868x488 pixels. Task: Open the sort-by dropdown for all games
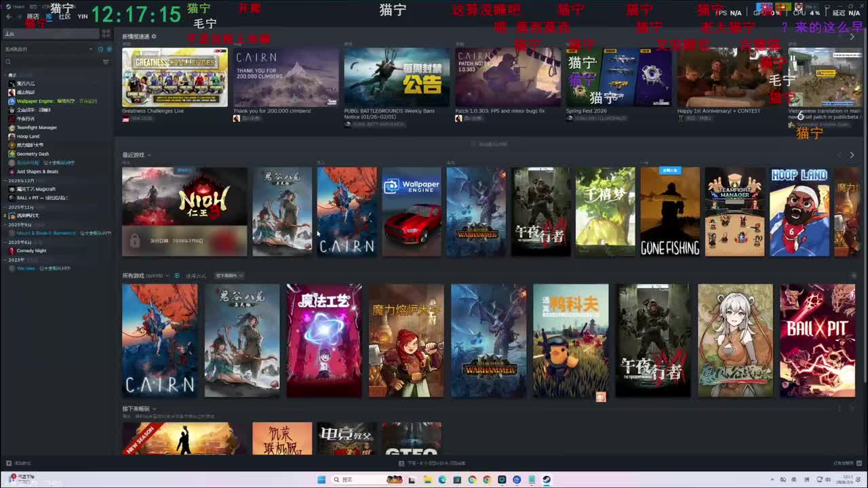pyautogui.click(x=229, y=276)
